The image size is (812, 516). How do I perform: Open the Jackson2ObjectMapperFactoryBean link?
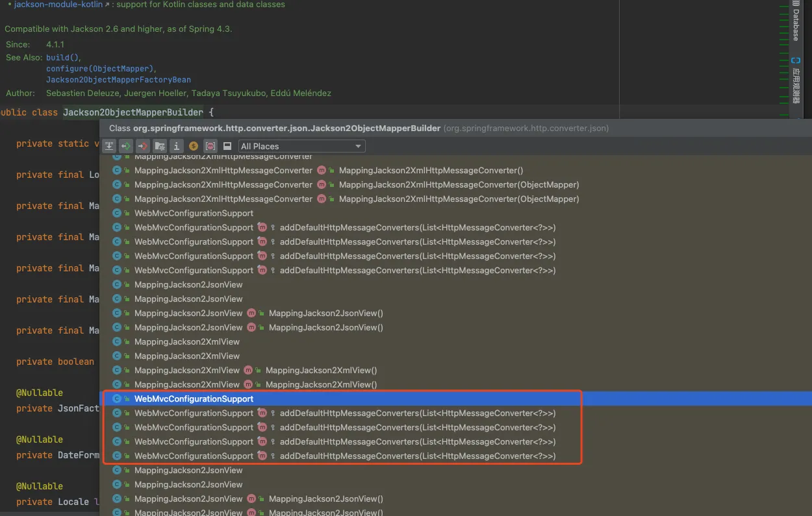[118, 79]
